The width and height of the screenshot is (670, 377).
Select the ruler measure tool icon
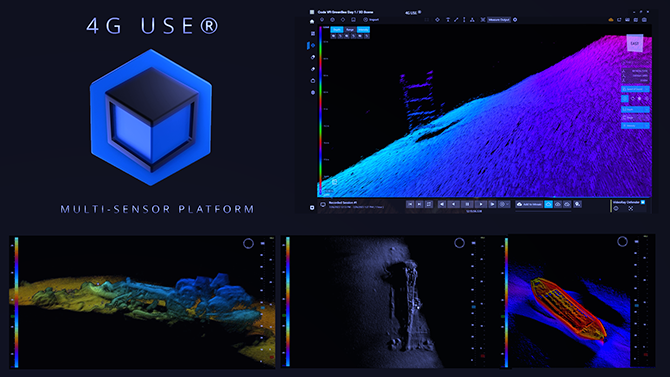pos(456,20)
